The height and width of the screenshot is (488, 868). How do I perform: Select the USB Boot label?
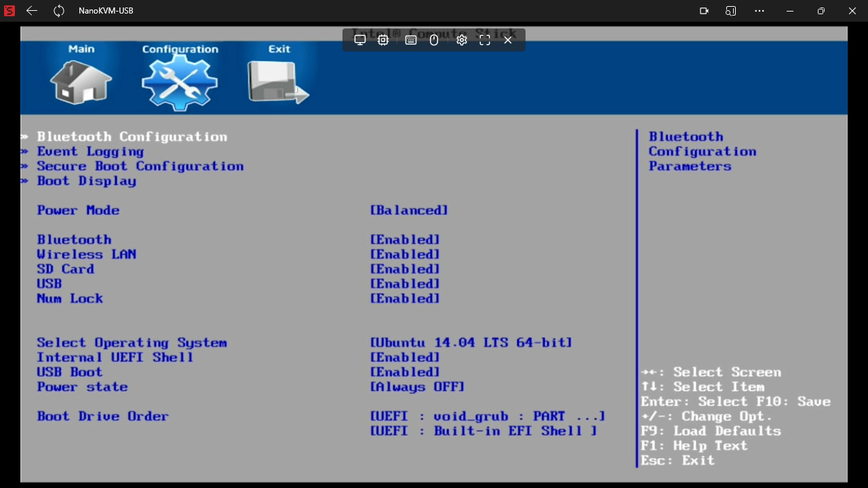70,372
